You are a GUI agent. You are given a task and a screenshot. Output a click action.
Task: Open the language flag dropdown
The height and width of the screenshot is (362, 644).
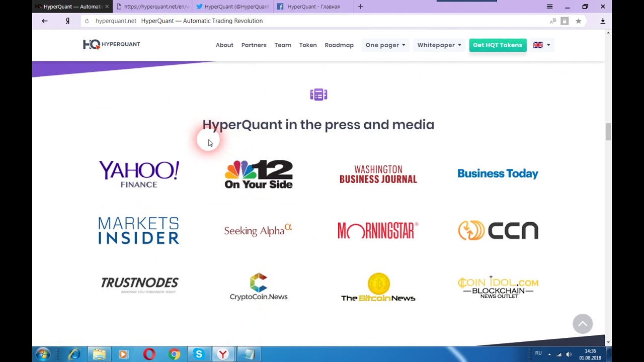tap(541, 45)
